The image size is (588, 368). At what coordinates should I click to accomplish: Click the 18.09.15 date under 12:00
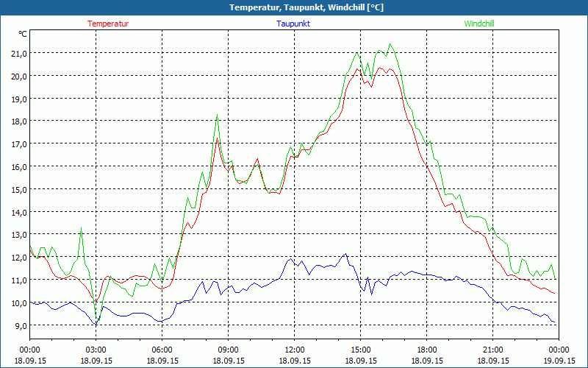coord(295,361)
